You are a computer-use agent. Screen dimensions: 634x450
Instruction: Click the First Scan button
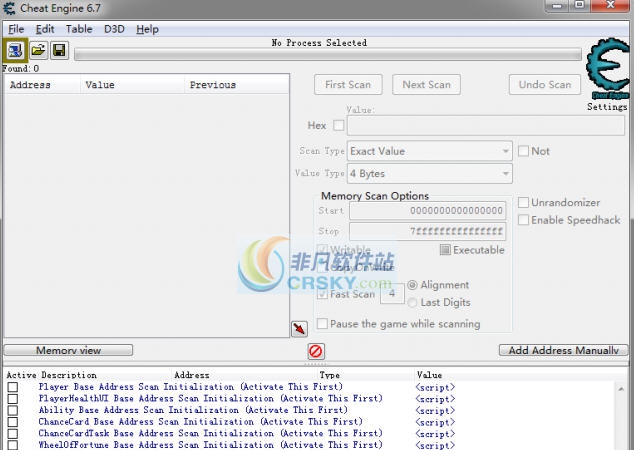348,85
